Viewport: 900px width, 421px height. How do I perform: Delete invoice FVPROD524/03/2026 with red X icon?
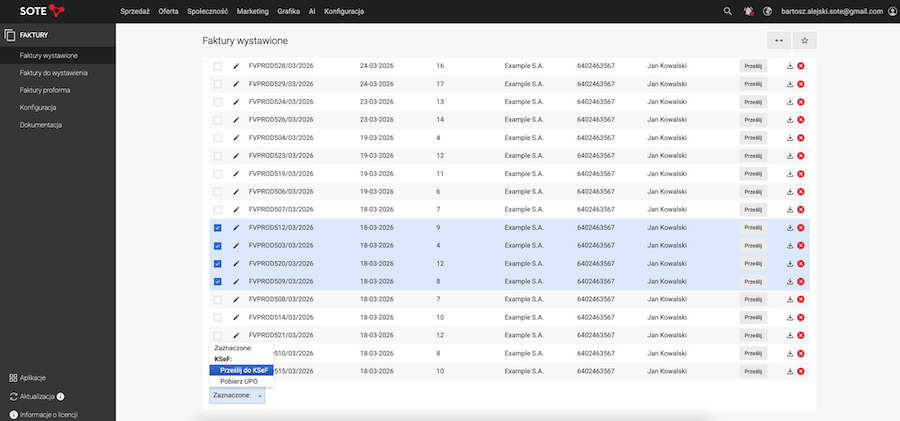click(801, 102)
